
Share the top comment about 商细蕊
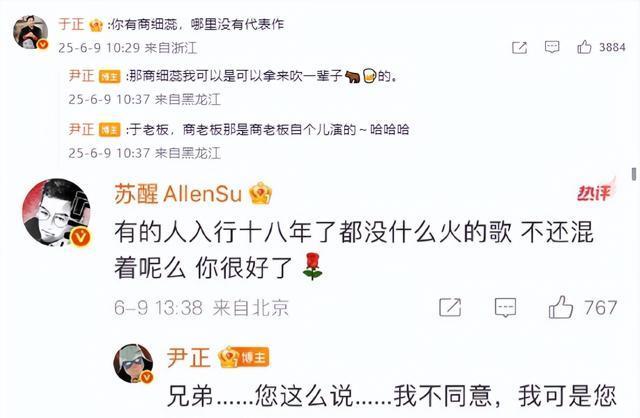[x=519, y=48]
